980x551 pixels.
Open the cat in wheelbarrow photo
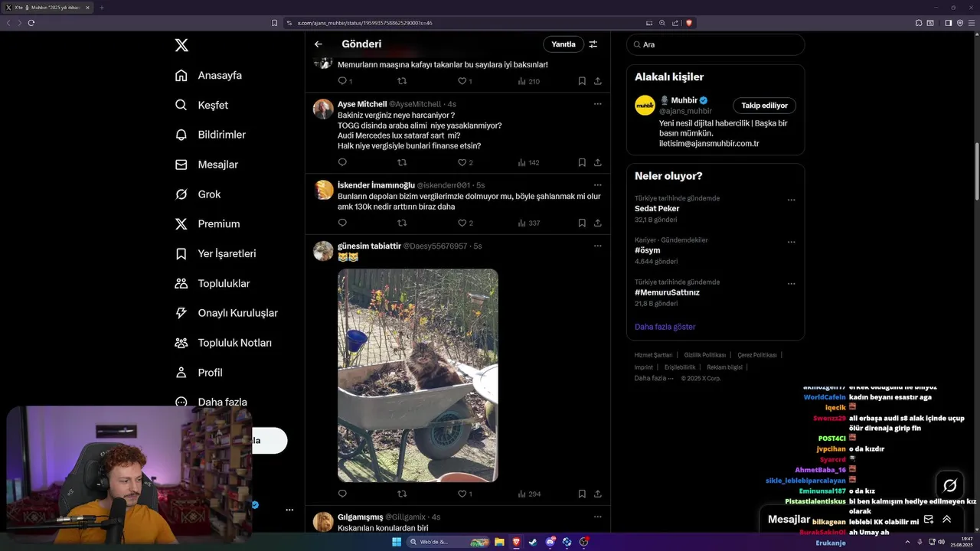pos(418,375)
